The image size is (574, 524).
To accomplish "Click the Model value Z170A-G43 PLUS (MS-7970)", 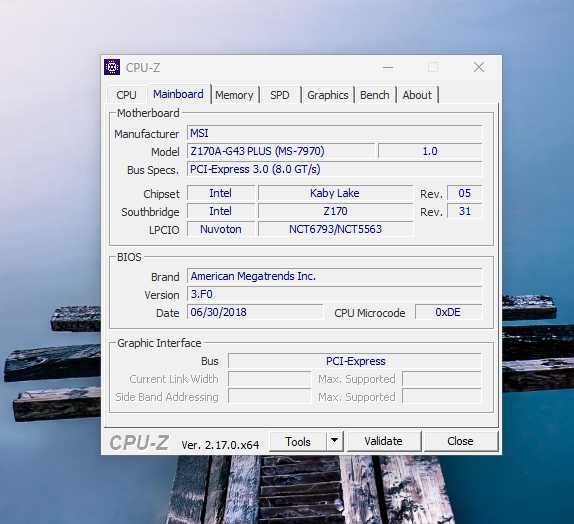I will [x=281, y=151].
